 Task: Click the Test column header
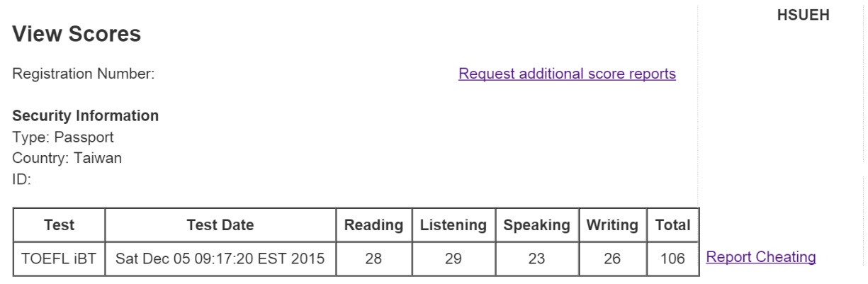point(60,226)
